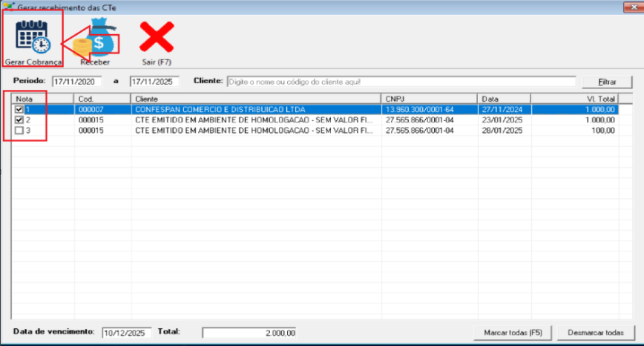Sort the table by Nota column header
This screenshot has height=346, width=644.
42,98
